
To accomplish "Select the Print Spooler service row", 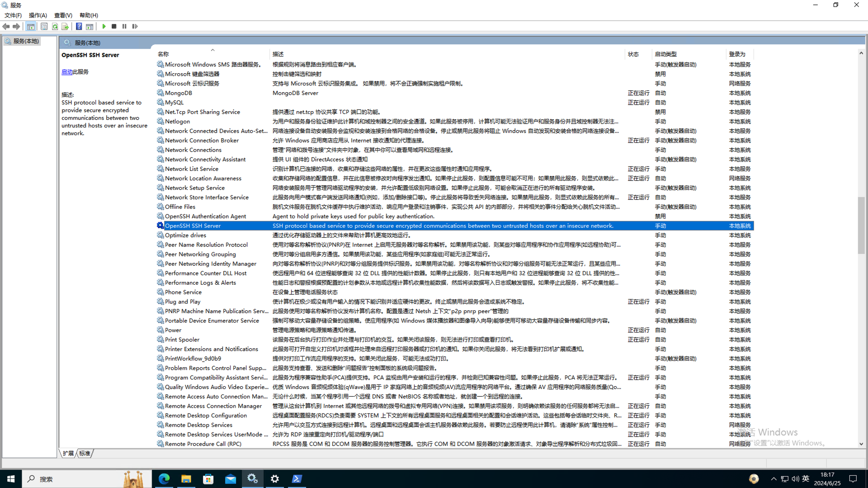I will [455, 340].
